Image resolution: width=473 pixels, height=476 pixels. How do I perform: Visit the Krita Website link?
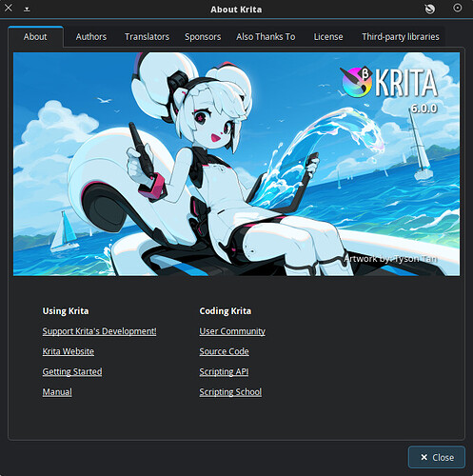click(69, 351)
